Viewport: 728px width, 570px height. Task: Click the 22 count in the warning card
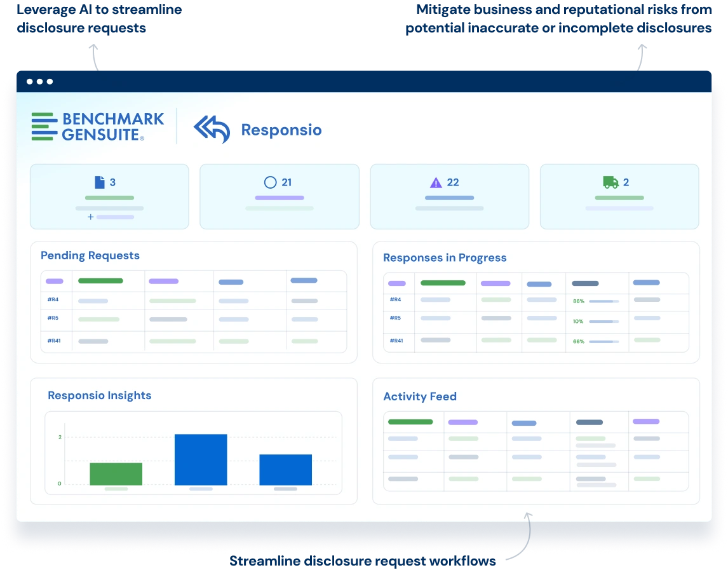(x=453, y=182)
